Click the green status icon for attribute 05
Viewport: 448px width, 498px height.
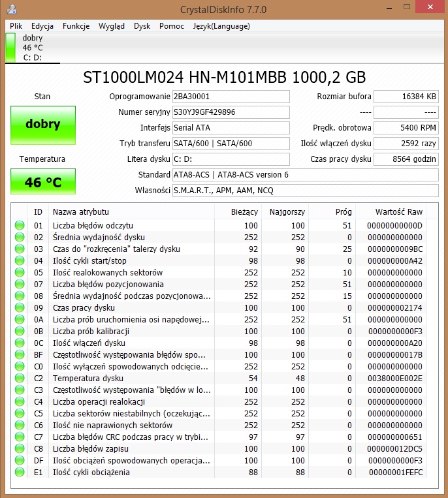pos(20,273)
